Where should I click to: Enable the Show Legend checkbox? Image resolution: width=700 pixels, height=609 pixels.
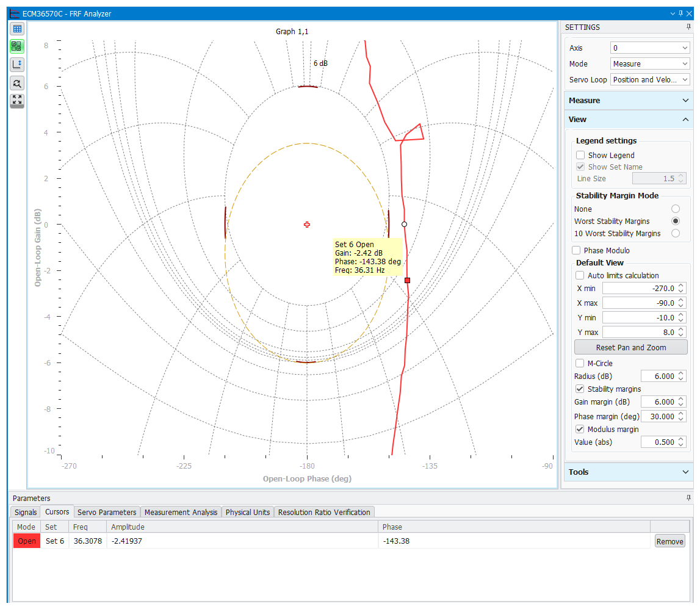(580, 155)
